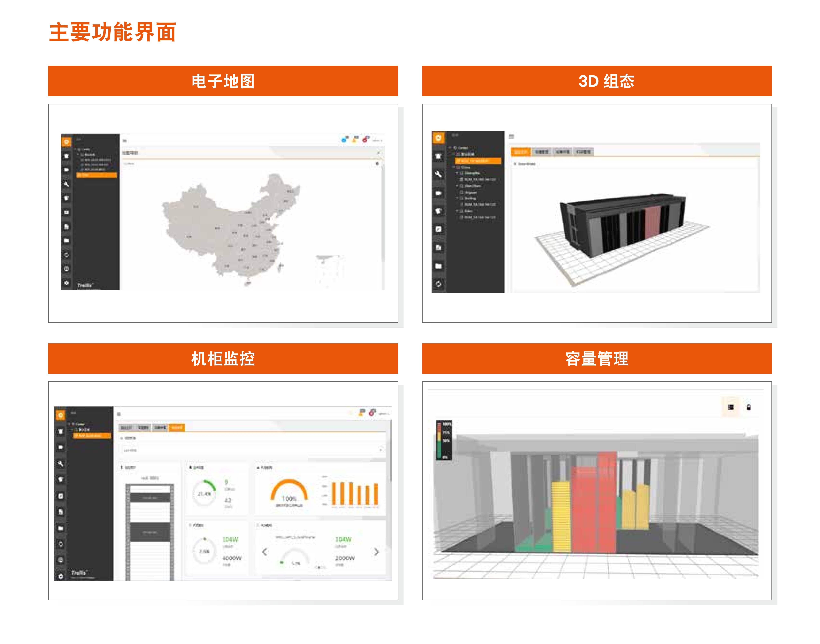Click next arrow in the rack PDU power panel
The image size is (820, 644).
click(x=376, y=552)
